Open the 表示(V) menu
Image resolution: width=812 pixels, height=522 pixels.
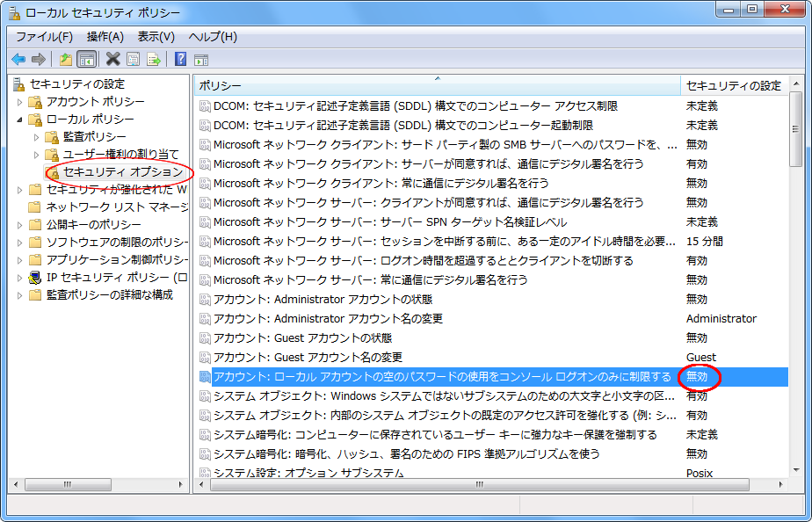156,36
